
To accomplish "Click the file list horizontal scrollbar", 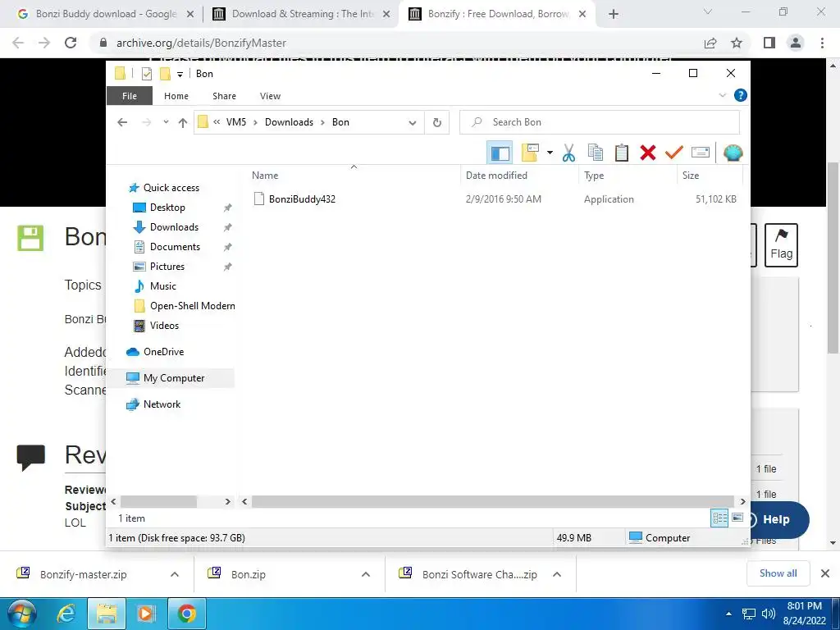I will tap(492, 501).
